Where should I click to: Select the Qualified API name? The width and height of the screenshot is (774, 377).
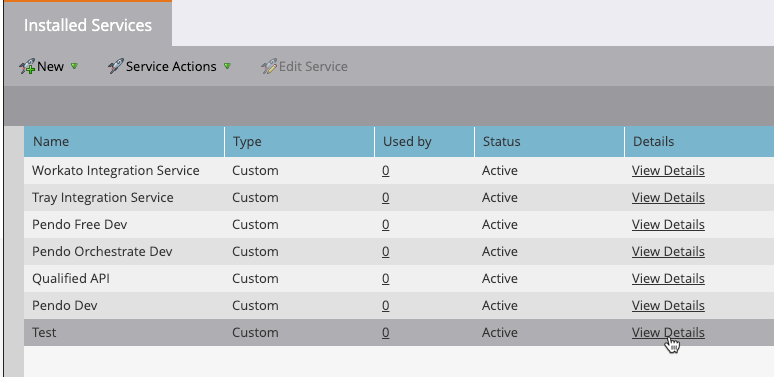[71, 279]
